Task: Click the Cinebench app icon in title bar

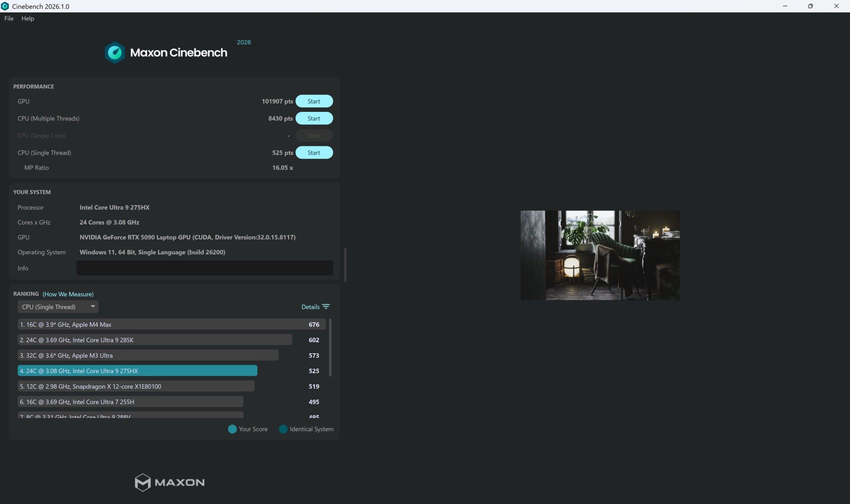Action: (5, 6)
